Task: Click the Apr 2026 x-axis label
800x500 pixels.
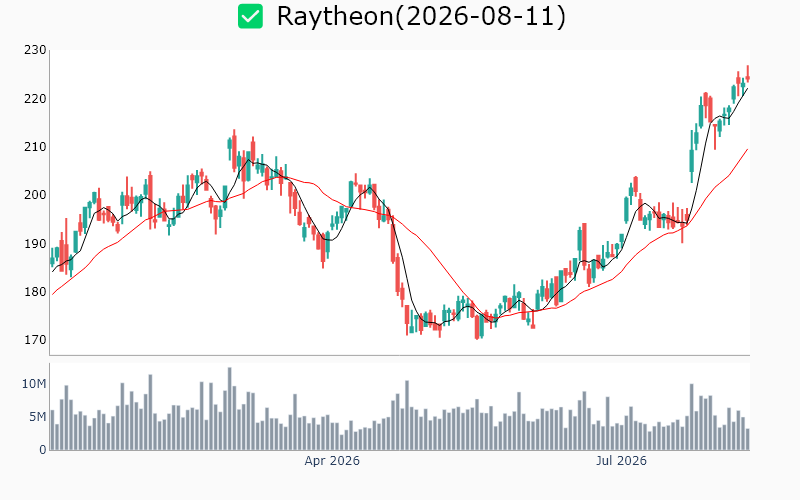Action: pos(332,461)
